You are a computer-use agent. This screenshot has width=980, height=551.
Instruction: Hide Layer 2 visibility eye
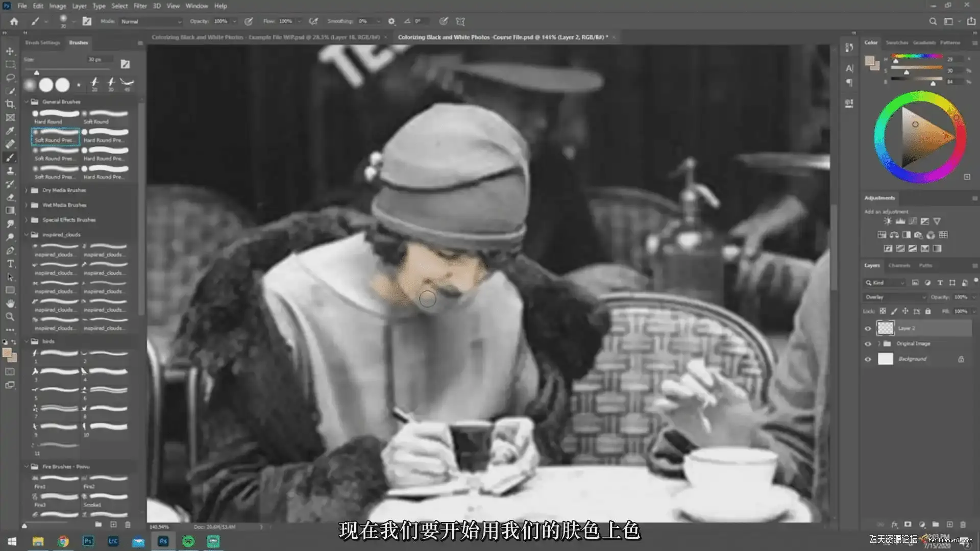pyautogui.click(x=868, y=328)
